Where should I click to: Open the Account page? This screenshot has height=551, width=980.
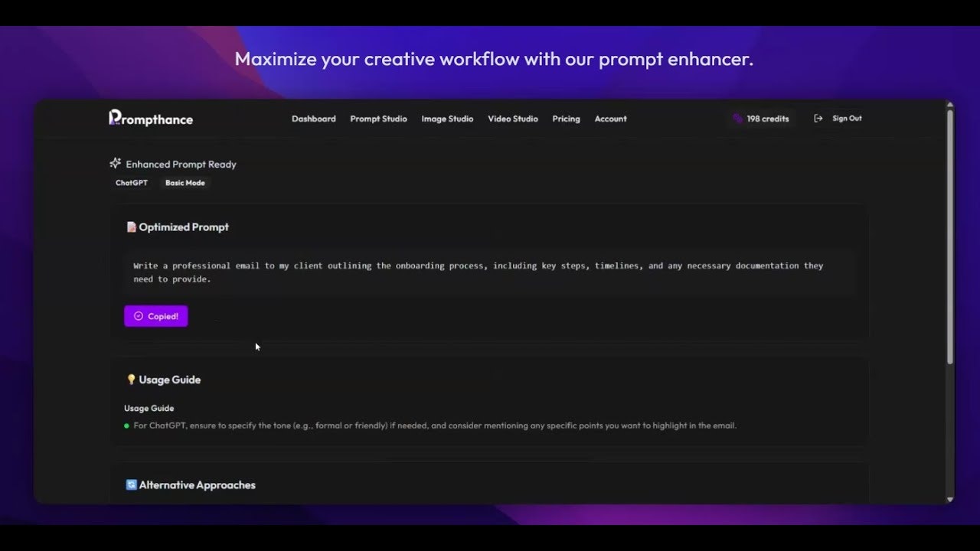611,119
